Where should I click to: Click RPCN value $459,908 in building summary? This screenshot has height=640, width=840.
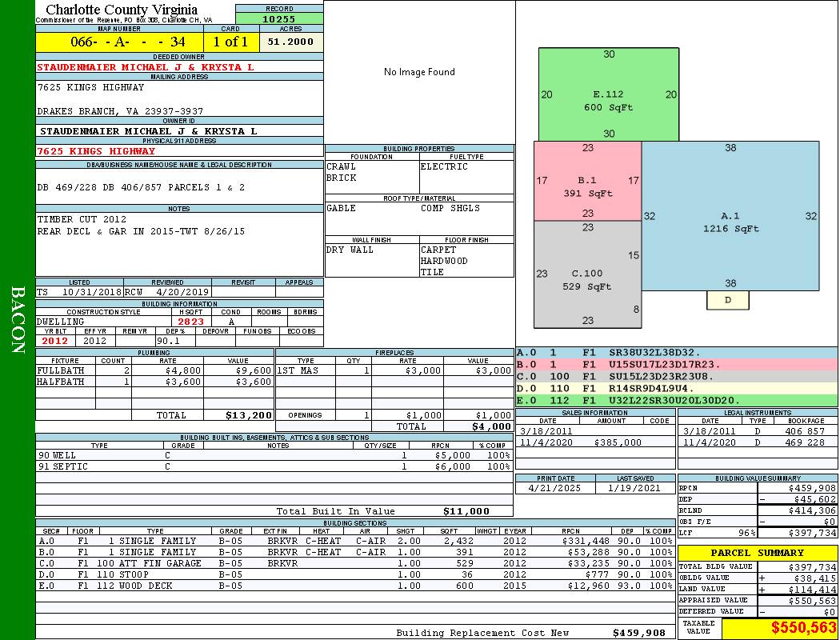[812, 488]
